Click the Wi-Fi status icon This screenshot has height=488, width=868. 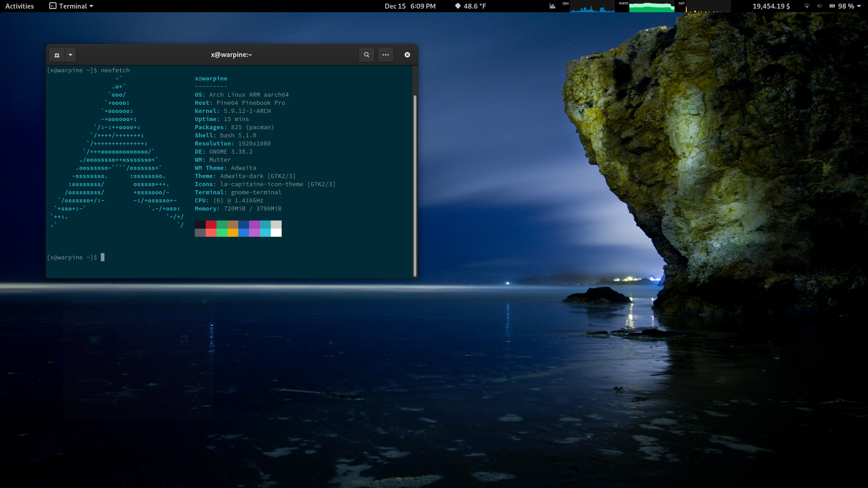click(x=807, y=6)
